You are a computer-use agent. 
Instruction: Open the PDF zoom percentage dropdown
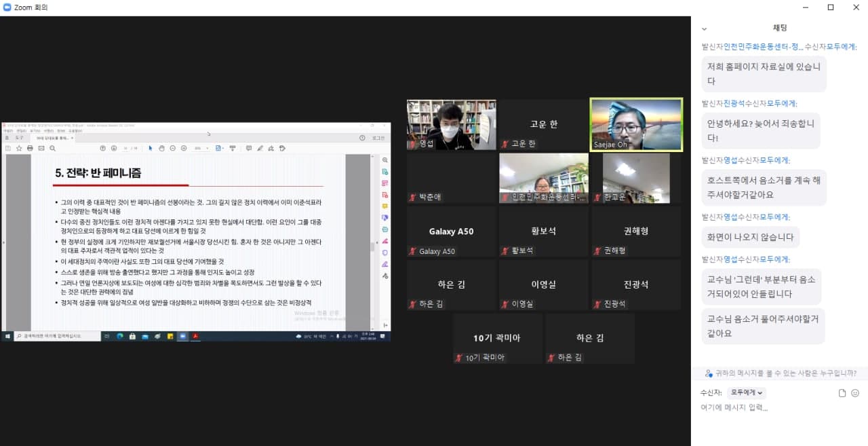[x=201, y=148]
